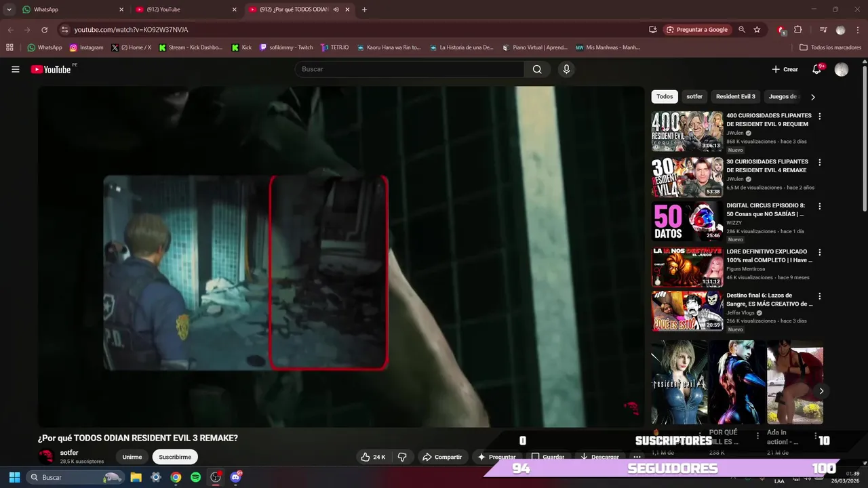Click the video player area

click(x=340, y=256)
